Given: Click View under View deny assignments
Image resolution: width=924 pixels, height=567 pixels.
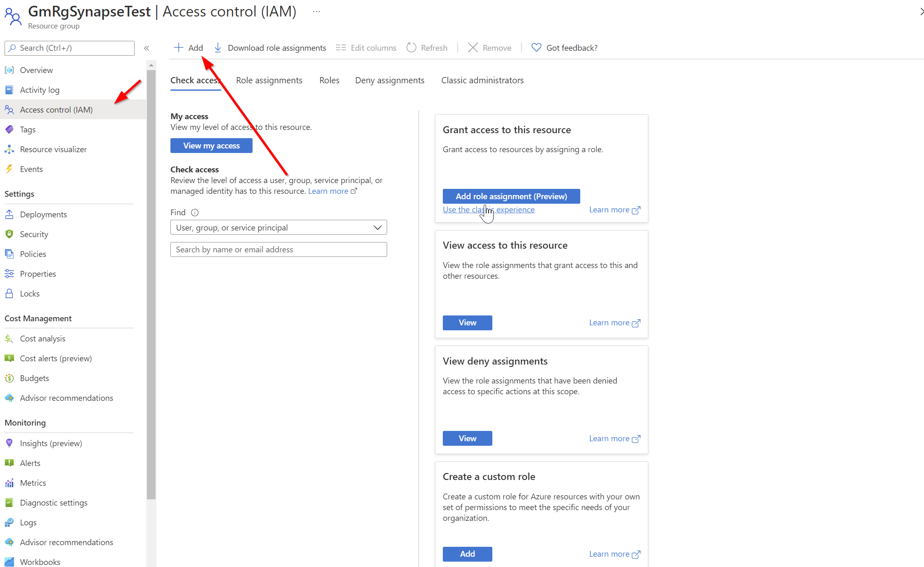Looking at the screenshot, I should coord(468,438).
